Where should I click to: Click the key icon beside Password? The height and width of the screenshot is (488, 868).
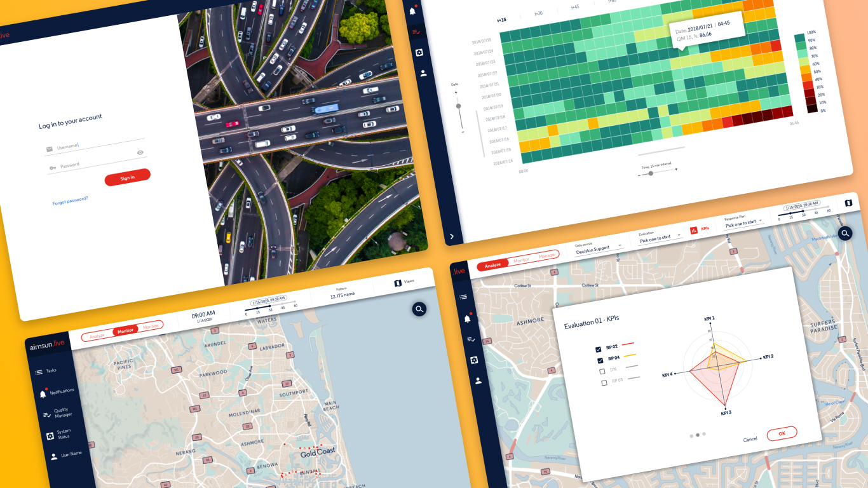(x=53, y=168)
